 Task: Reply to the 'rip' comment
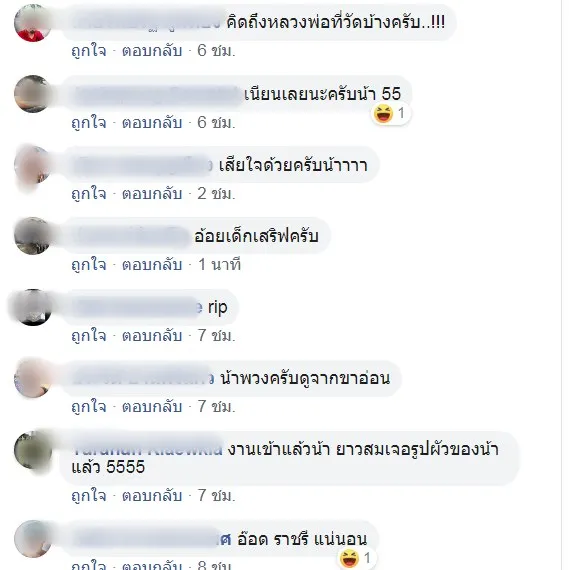(152, 336)
